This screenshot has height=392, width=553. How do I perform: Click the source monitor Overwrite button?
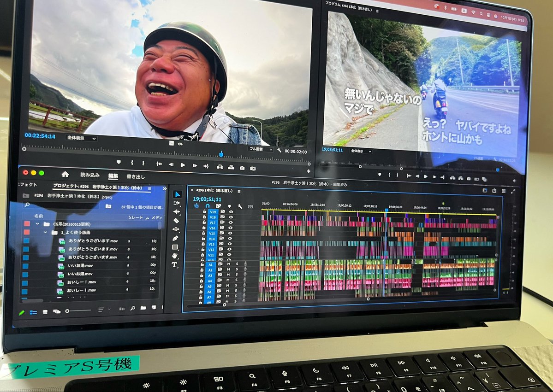coord(231,167)
